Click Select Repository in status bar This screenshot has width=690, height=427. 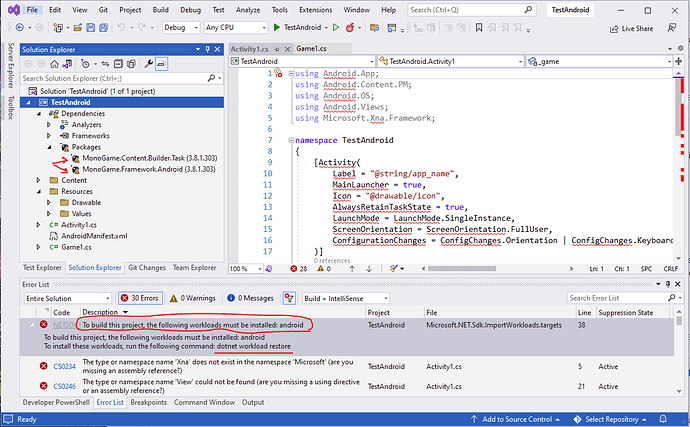pos(611,419)
